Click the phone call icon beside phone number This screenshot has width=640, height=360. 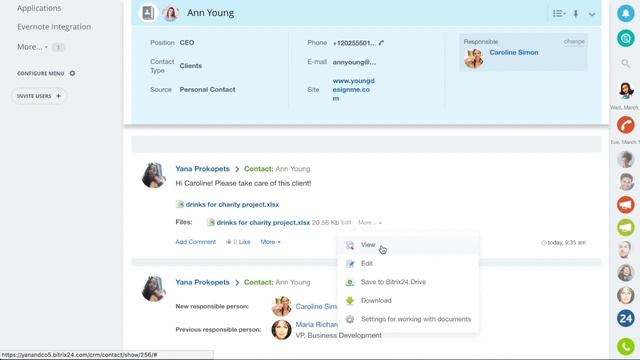point(381,43)
